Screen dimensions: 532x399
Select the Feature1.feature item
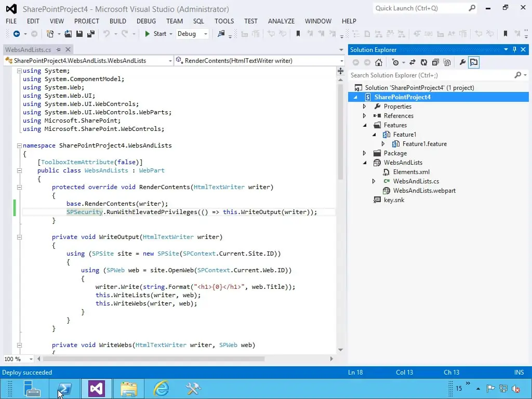424,144
